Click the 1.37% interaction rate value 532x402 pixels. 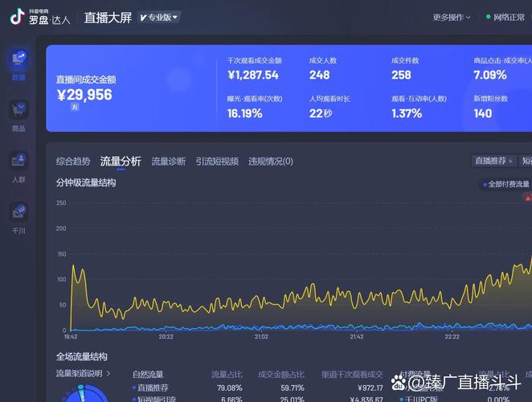pyautogui.click(x=407, y=113)
